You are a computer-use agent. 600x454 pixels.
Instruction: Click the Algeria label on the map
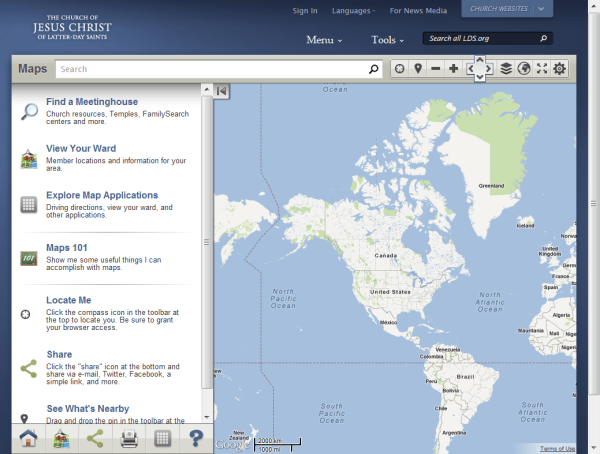tap(561, 315)
